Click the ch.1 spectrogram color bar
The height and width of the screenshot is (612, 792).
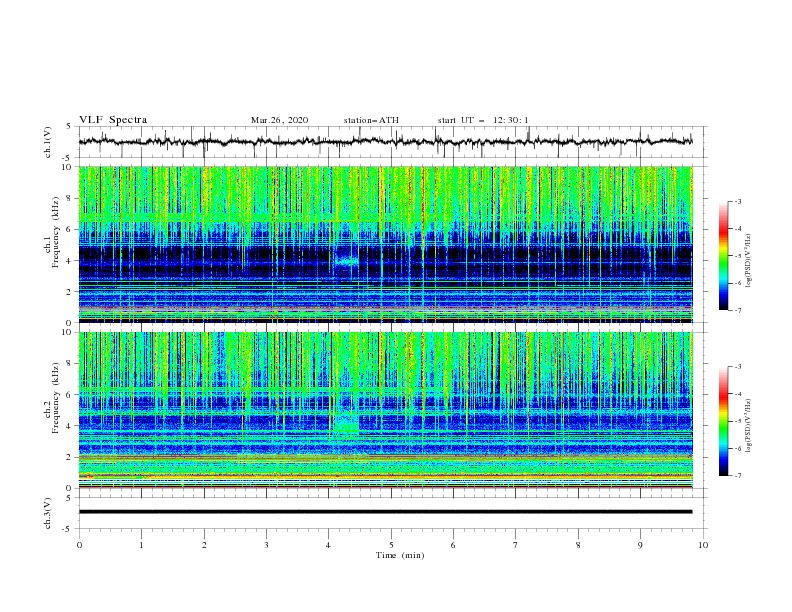(x=724, y=256)
